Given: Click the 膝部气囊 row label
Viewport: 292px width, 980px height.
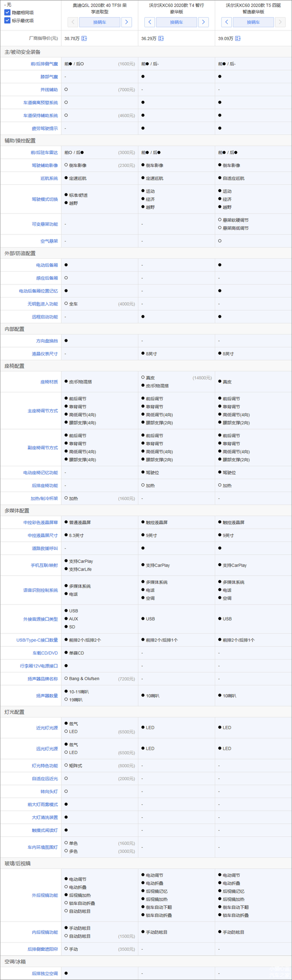Looking at the screenshot, I should click(x=49, y=77).
